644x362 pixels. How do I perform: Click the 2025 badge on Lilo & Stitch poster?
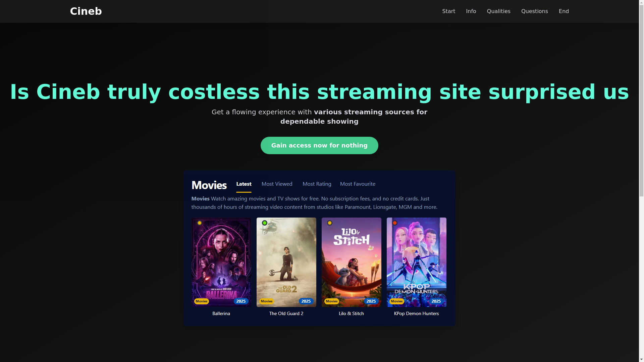coord(371,301)
